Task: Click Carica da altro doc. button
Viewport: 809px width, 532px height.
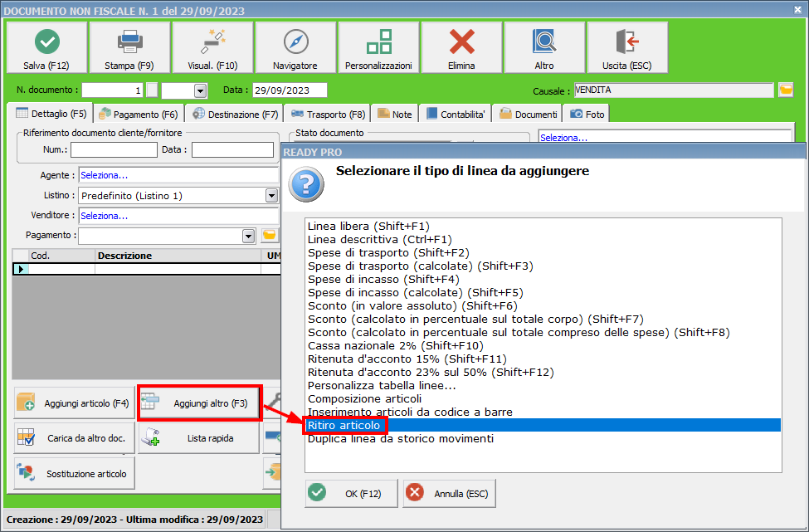Action: coord(75,438)
